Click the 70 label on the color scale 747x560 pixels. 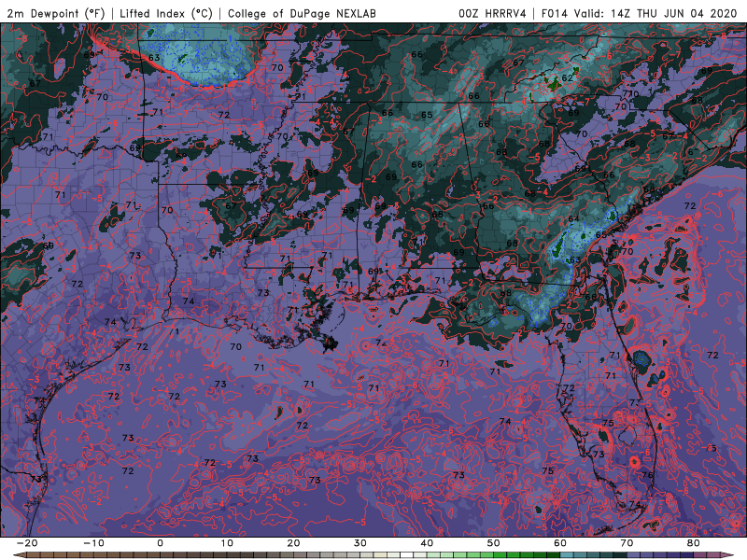tap(627, 543)
